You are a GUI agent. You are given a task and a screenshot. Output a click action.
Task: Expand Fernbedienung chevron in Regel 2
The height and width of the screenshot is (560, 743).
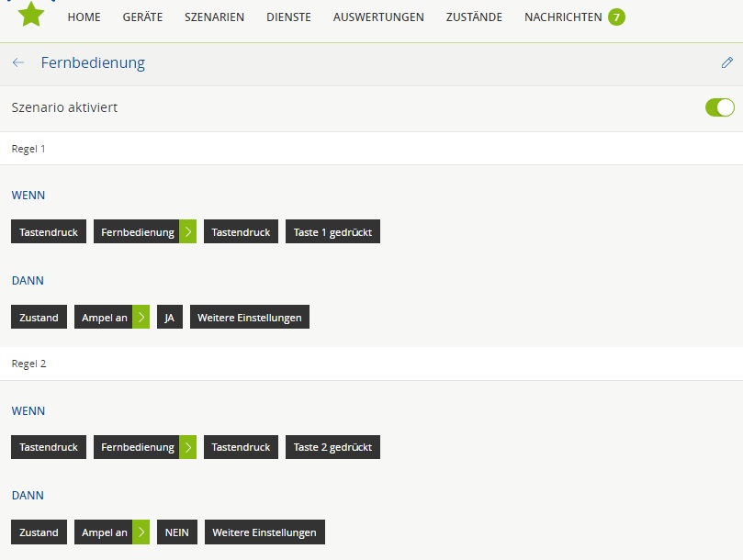coord(187,447)
